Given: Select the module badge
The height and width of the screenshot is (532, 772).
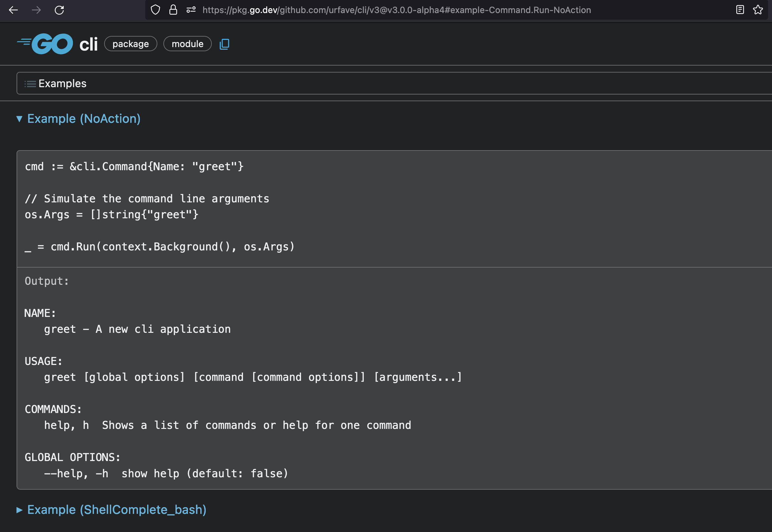Looking at the screenshot, I should (187, 43).
